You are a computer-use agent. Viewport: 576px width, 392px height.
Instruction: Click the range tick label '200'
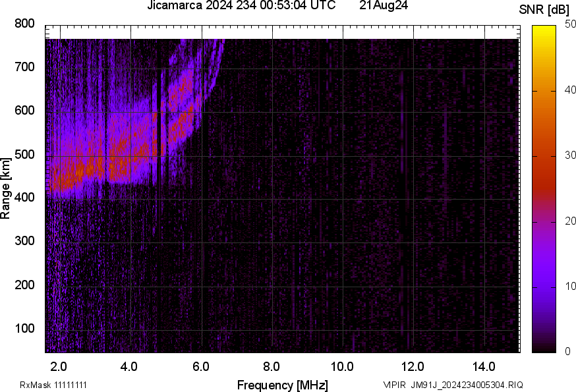(24, 285)
